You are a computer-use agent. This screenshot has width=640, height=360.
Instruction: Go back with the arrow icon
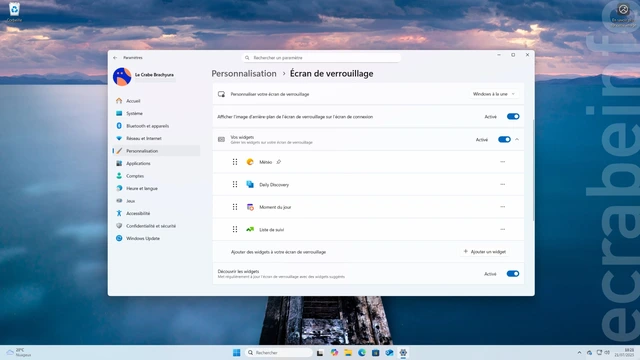pyautogui.click(x=115, y=58)
